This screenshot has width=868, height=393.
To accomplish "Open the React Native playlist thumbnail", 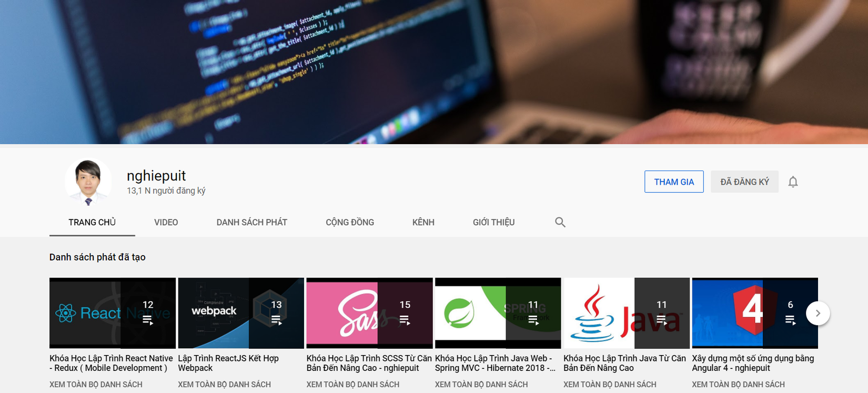I will click(x=113, y=313).
